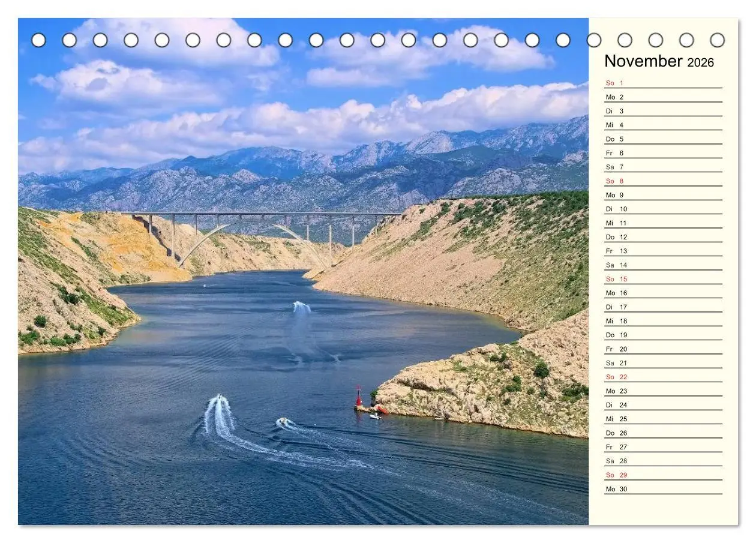Select the Sa 21 date row
This screenshot has width=756, height=543.
pos(663,363)
